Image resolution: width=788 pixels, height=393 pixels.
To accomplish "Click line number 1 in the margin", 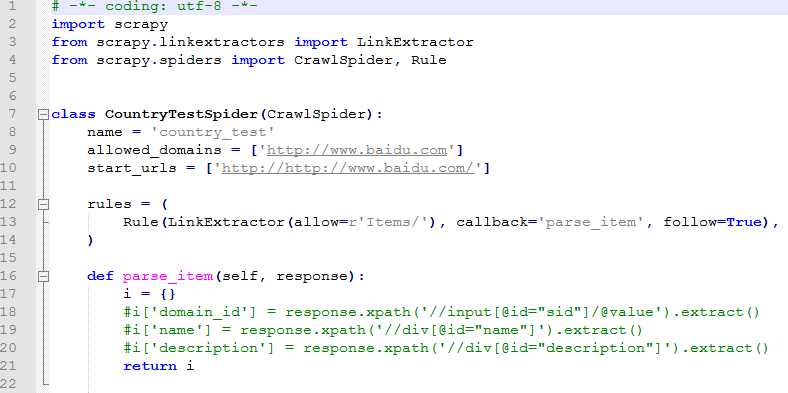I will (12, 7).
